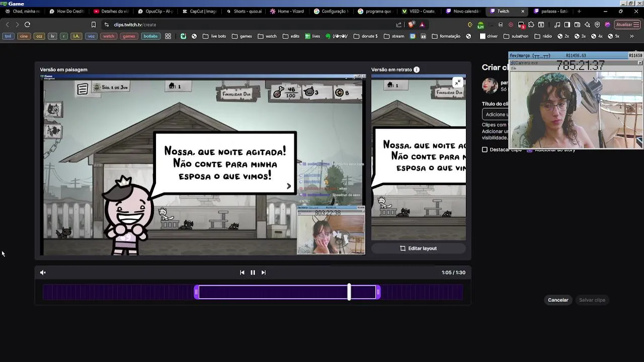Switch to the Shorts - quso.ai tab

pyautogui.click(x=244, y=11)
